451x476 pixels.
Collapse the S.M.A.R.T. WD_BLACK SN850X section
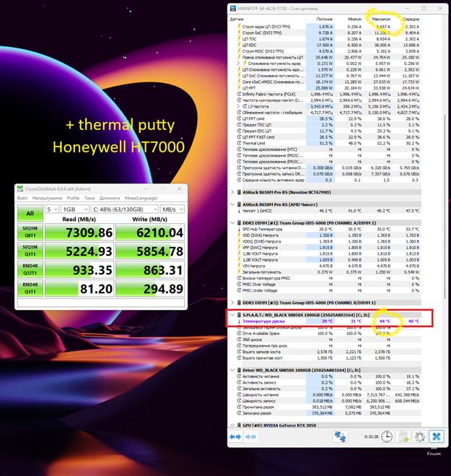(x=232, y=315)
